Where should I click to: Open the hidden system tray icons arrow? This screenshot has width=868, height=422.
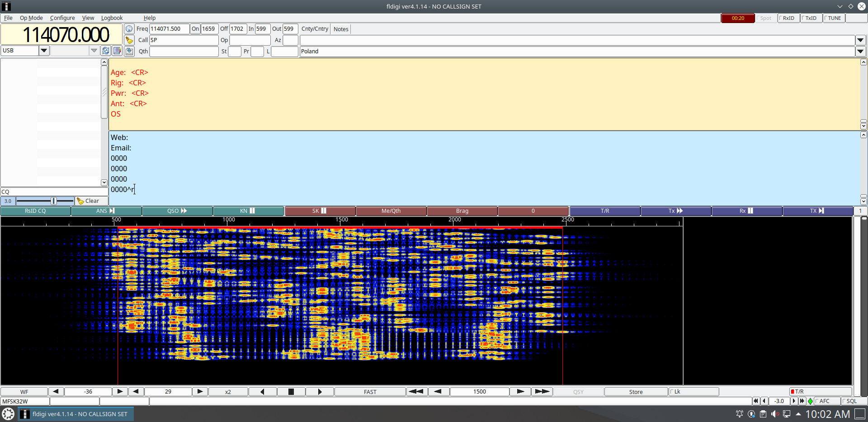coord(798,414)
